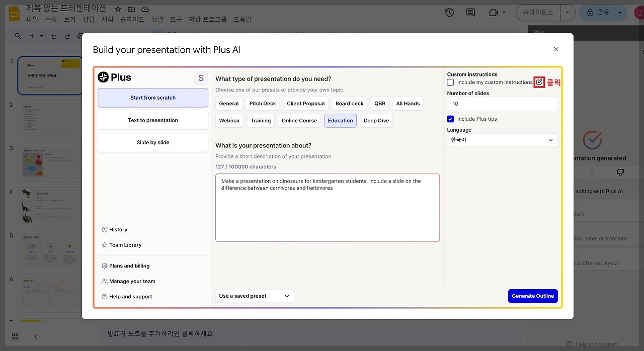Open the 보기 menu

click(x=69, y=19)
